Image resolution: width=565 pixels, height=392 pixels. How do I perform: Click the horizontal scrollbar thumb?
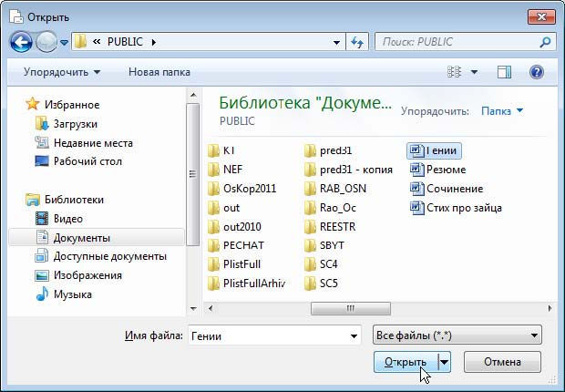coord(351,308)
